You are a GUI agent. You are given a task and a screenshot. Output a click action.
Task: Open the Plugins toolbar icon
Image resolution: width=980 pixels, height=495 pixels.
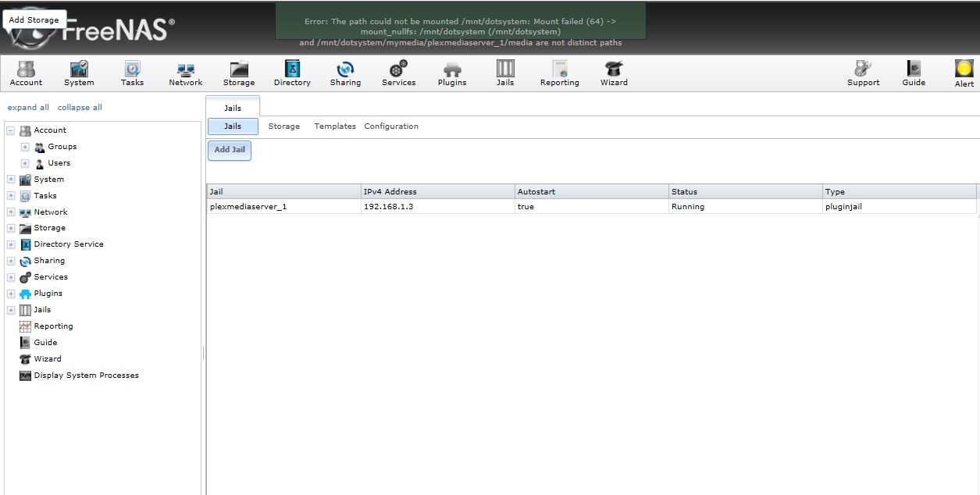(452, 73)
